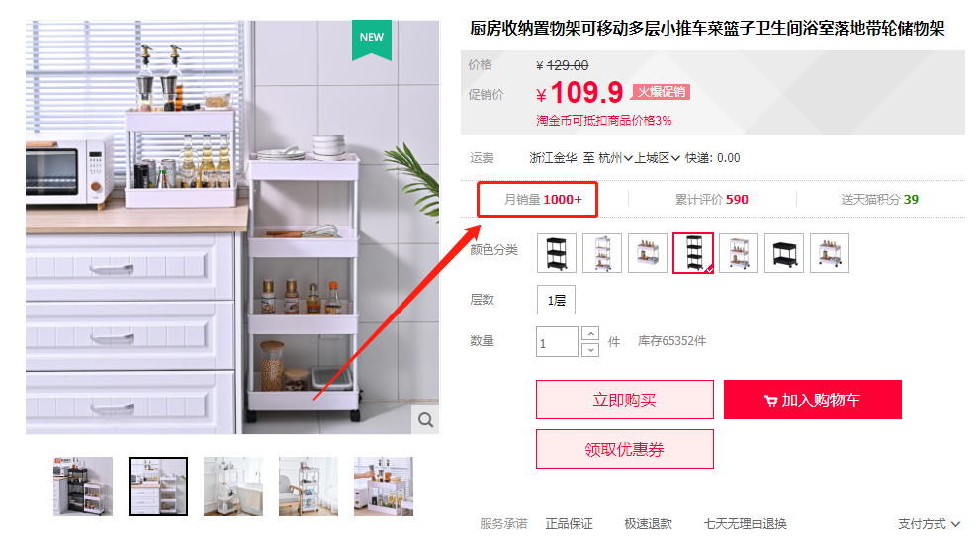Viewport: 980px width, 539px height.
Task: Select the first black rack color swatch
Action: [556, 252]
